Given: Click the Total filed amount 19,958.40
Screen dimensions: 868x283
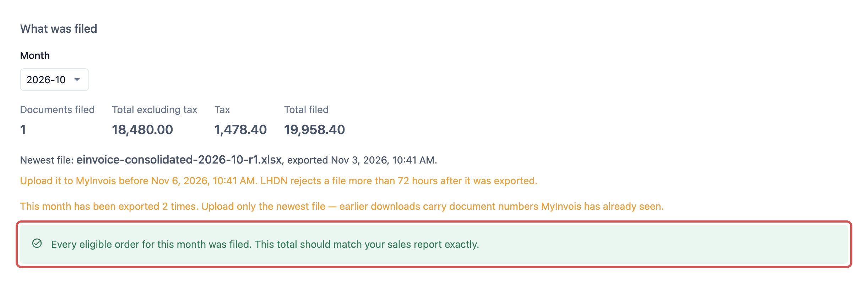Looking at the screenshot, I should [314, 130].
